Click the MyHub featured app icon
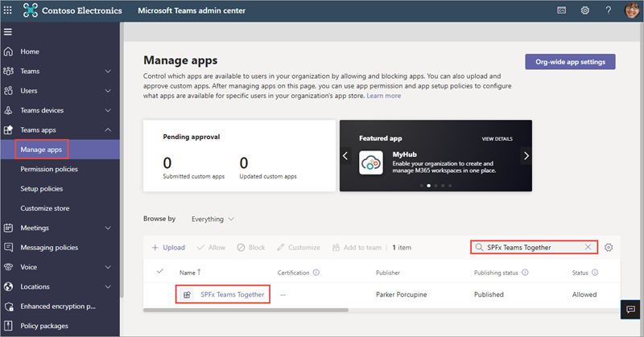 (x=371, y=162)
